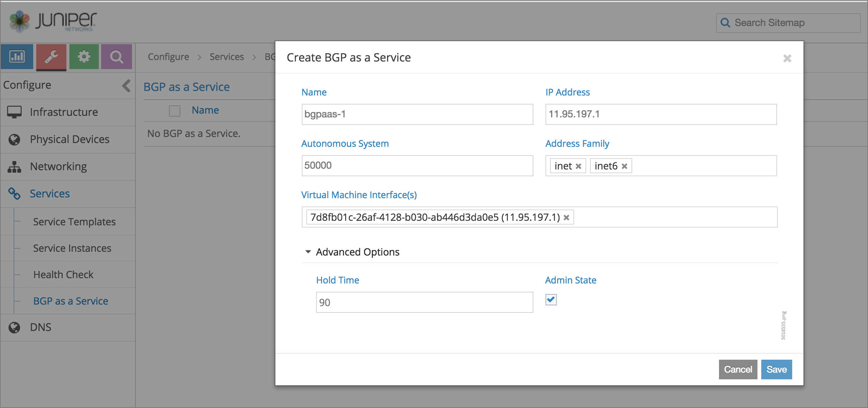Select the dashboard chart icon

pos(18,57)
